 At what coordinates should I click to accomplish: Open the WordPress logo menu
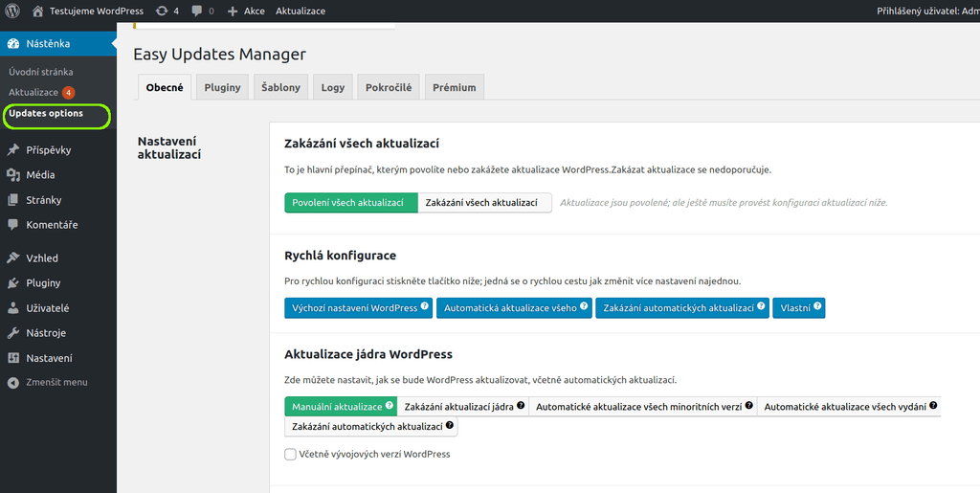pyautogui.click(x=12, y=11)
